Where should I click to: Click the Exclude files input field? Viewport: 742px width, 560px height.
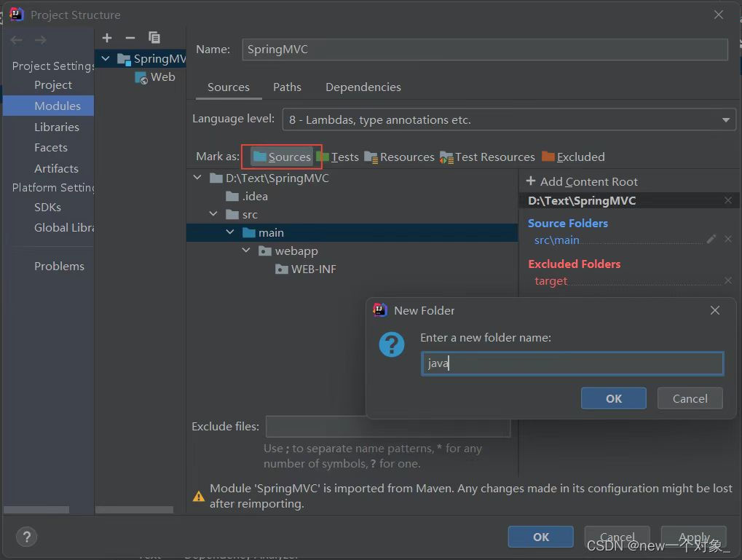388,427
